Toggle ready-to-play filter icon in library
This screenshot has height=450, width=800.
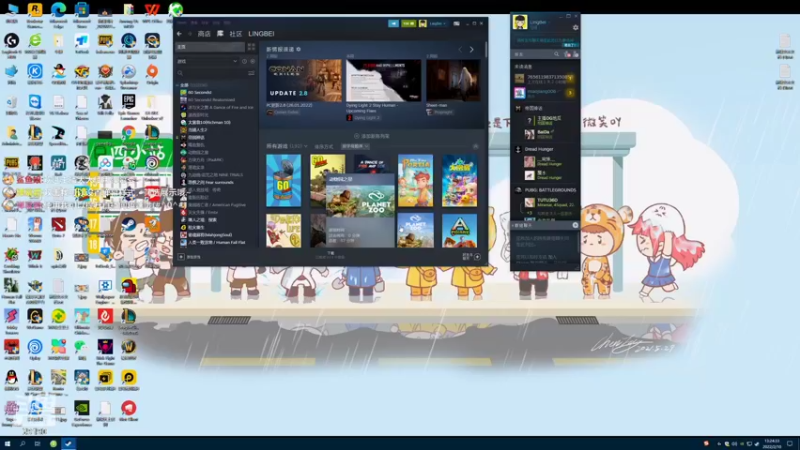(x=252, y=61)
